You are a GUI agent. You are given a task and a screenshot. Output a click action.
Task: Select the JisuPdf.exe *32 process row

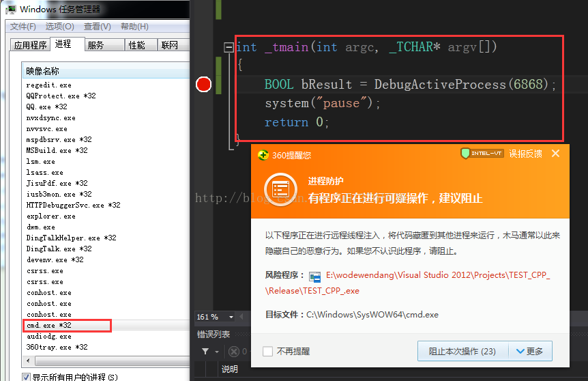(x=106, y=184)
